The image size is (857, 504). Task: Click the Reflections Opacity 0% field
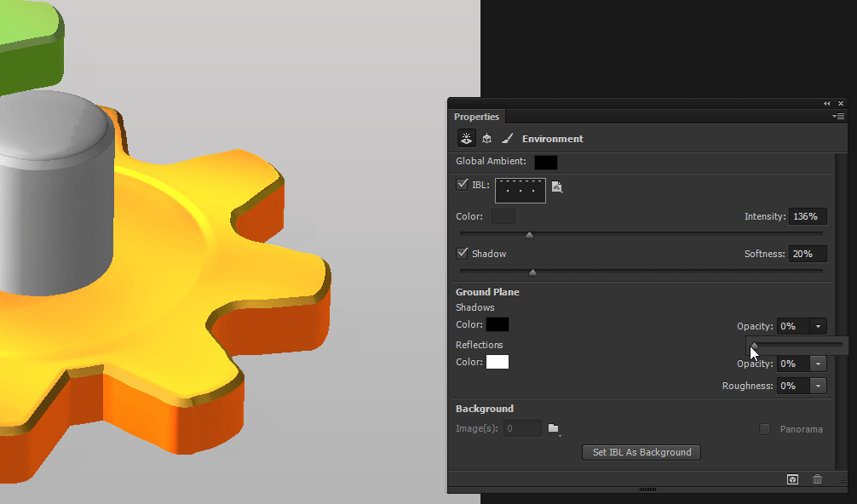793,364
